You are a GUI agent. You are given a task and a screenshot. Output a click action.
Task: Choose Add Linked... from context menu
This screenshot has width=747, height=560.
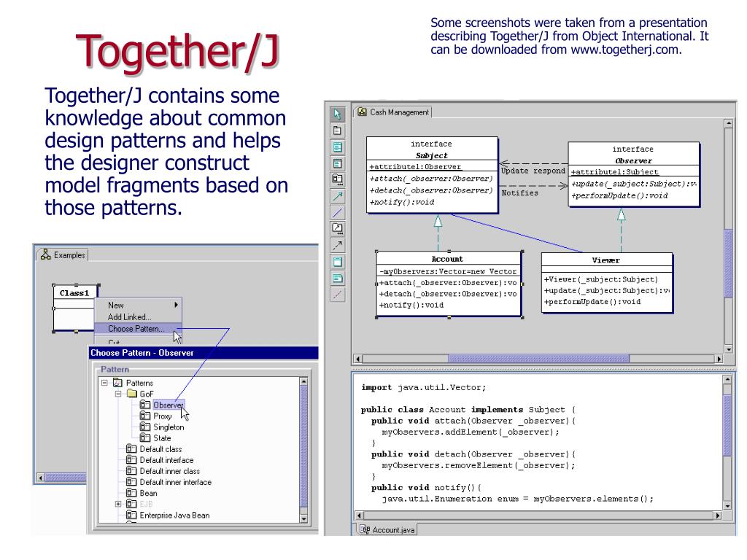[x=138, y=316]
